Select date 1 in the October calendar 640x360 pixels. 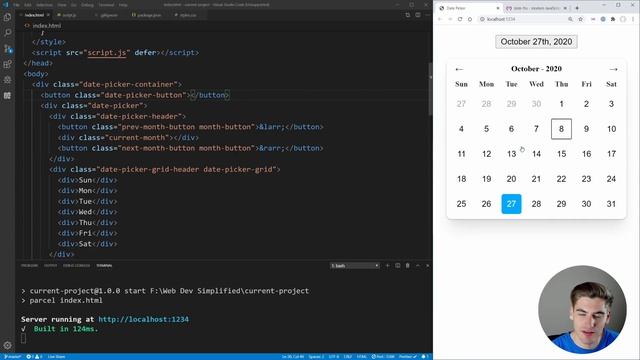(x=561, y=104)
